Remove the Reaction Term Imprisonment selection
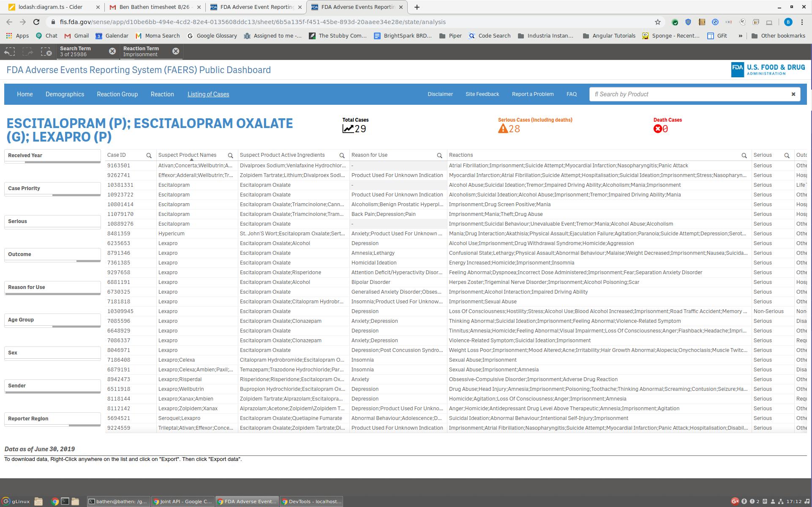Screen dimensions: 812x507 click(176, 51)
